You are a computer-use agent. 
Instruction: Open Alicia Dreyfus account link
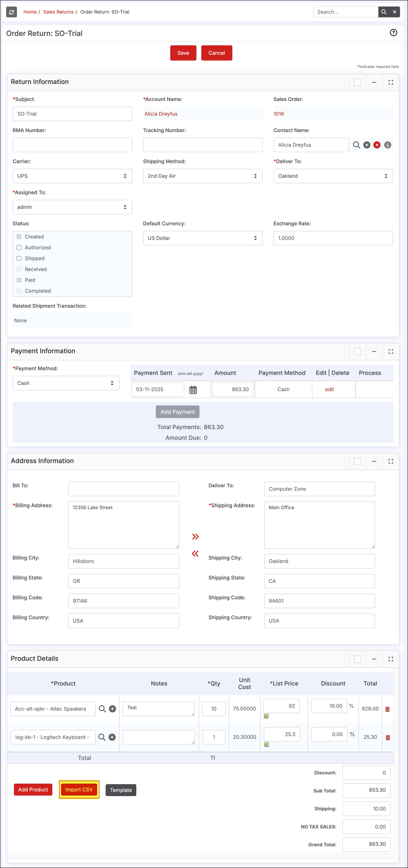tap(161, 114)
